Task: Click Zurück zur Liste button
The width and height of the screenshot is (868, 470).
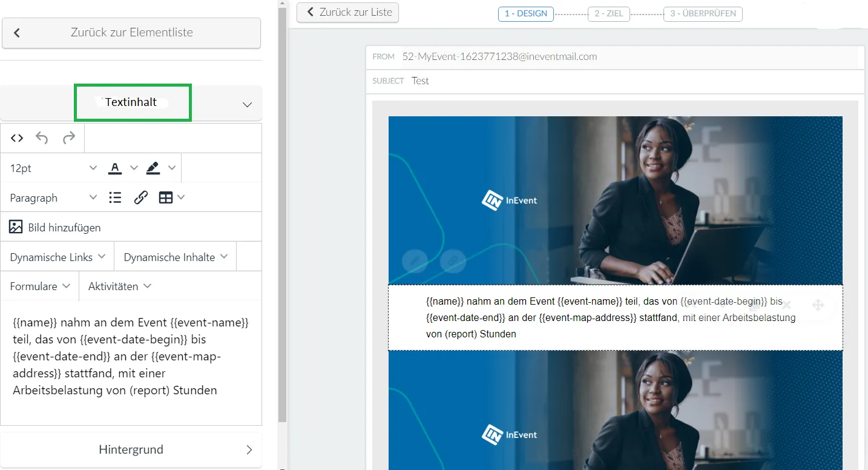Action: 348,12
